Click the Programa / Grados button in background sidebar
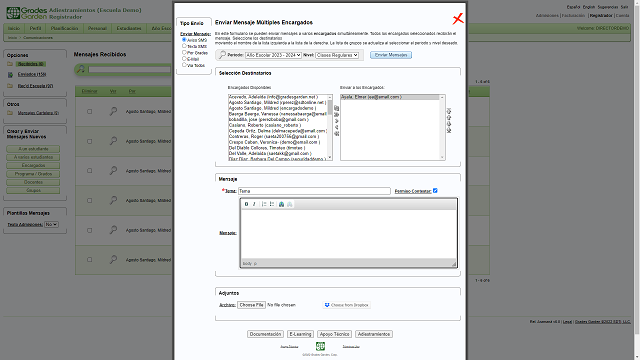 (x=33, y=174)
